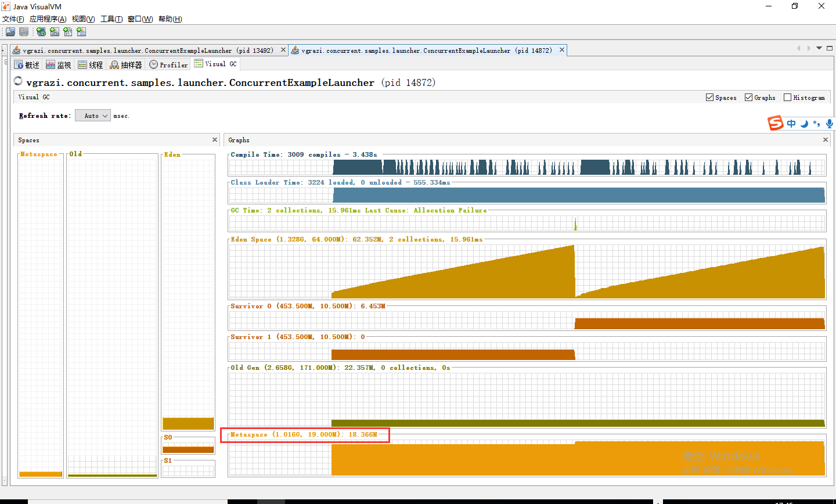The width and height of the screenshot is (836, 504).
Task: Open the 线程 threads tab
Action: coord(91,64)
